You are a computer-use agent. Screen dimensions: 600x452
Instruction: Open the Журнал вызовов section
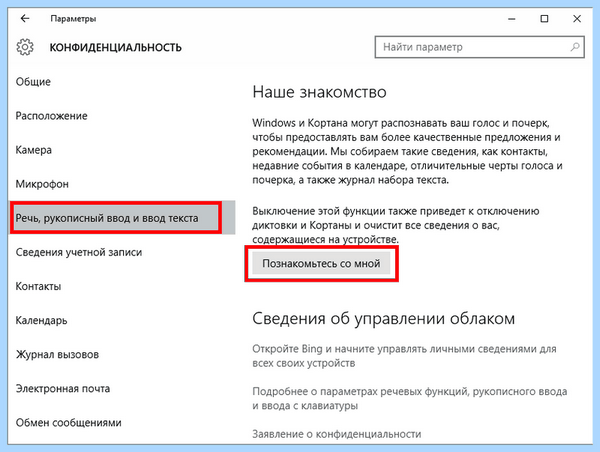[57, 354]
